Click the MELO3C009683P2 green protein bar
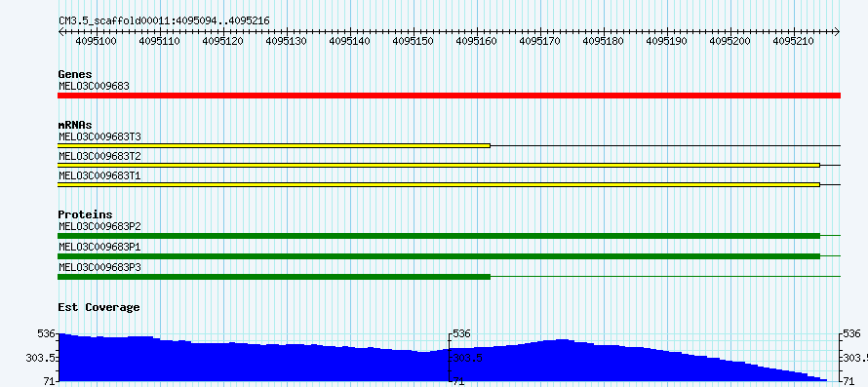The height and width of the screenshot is (387, 868). 439,236
